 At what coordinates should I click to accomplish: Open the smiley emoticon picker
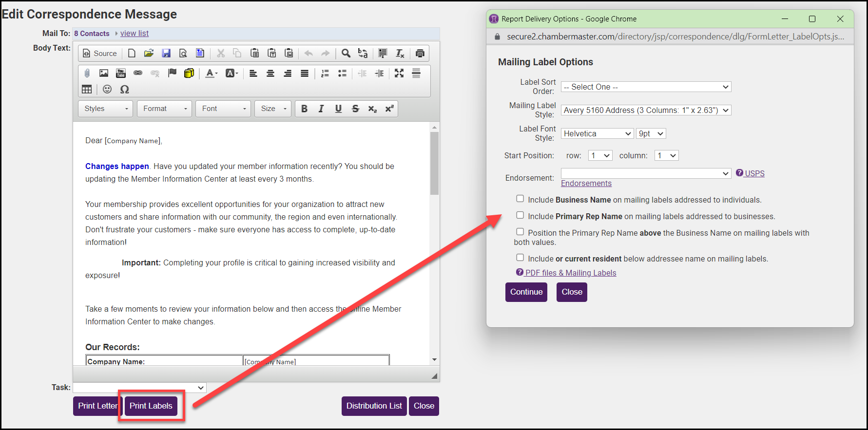(x=107, y=90)
